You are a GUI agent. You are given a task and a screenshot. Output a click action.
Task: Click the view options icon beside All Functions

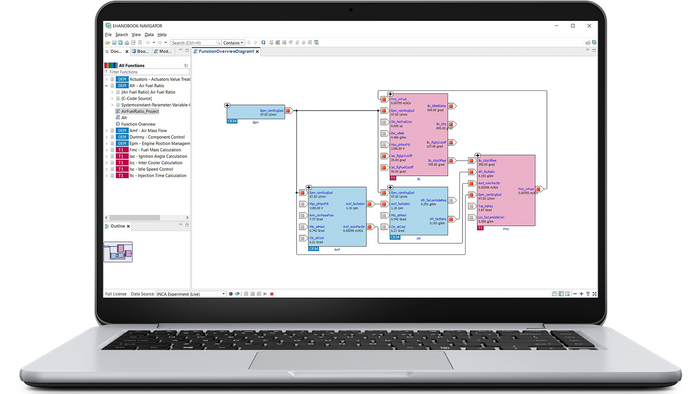click(186, 66)
